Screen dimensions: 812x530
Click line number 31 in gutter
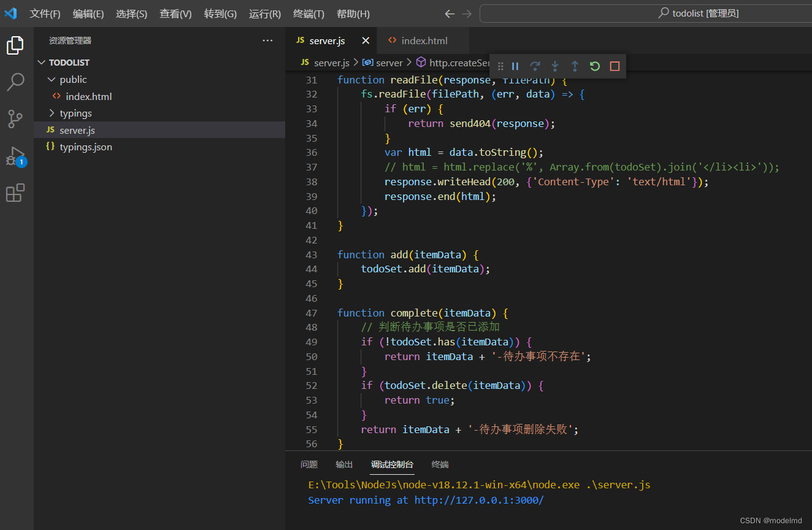[x=311, y=80]
